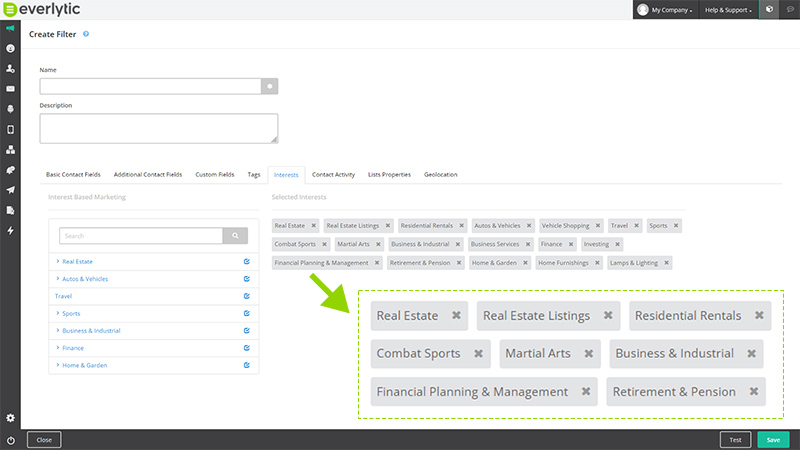
Task: Remove the Residential Rentals selected interest
Action: tap(461, 226)
